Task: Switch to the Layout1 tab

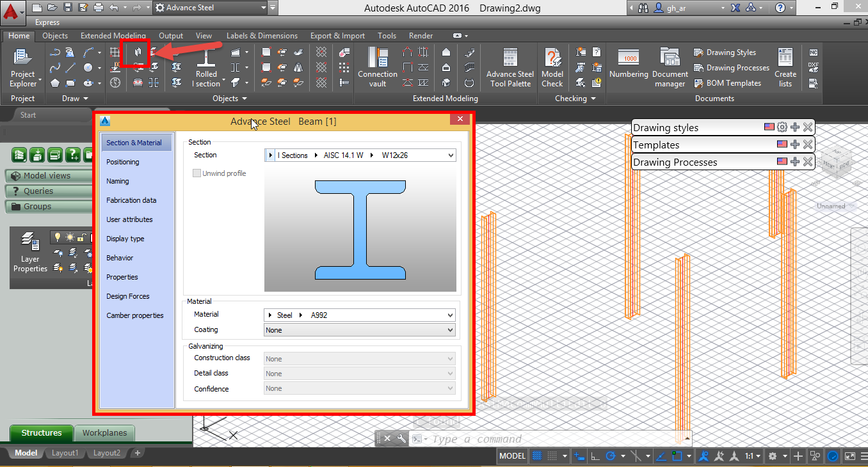Action: coord(65,453)
